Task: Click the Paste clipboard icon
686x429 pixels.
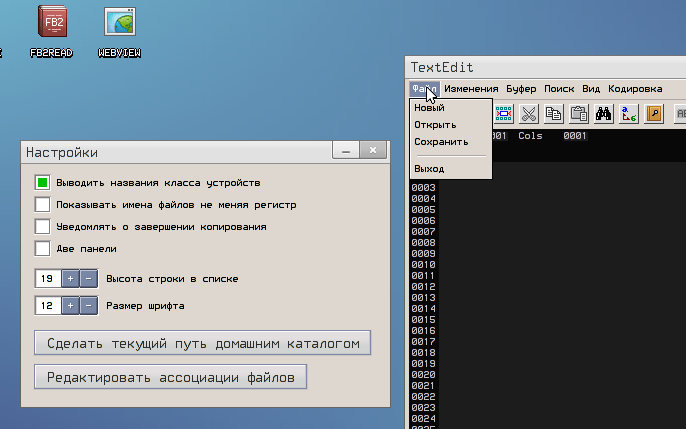Action: (578, 114)
